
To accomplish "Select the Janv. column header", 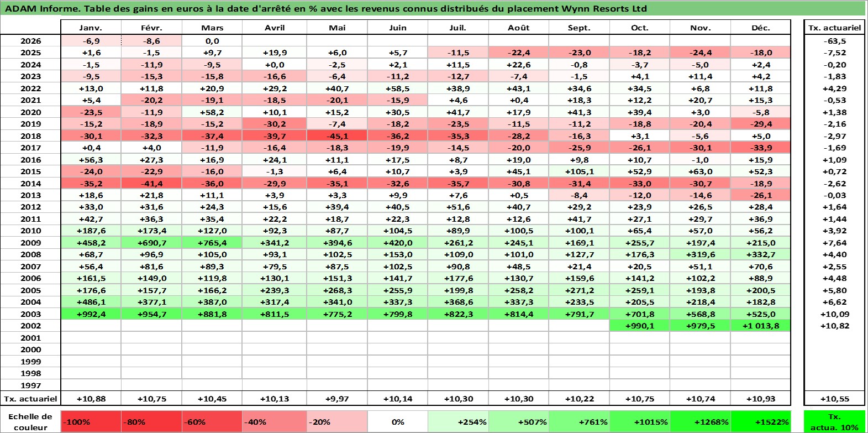I will click(x=91, y=28).
